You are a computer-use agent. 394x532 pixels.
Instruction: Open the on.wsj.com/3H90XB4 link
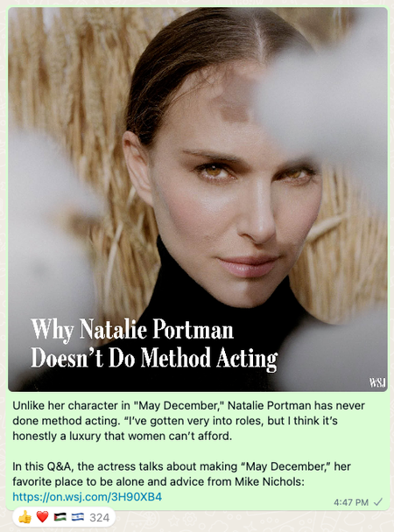pyautogui.click(x=88, y=497)
